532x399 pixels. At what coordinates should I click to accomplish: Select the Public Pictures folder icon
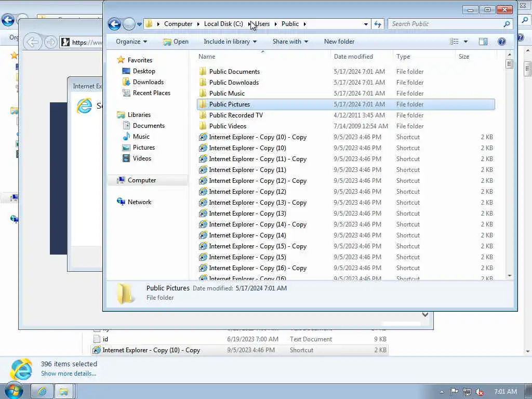pyautogui.click(x=203, y=104)
